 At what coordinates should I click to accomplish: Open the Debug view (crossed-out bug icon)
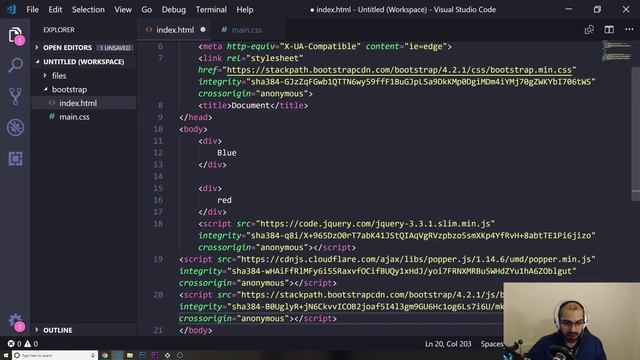[x=15, y=127]
